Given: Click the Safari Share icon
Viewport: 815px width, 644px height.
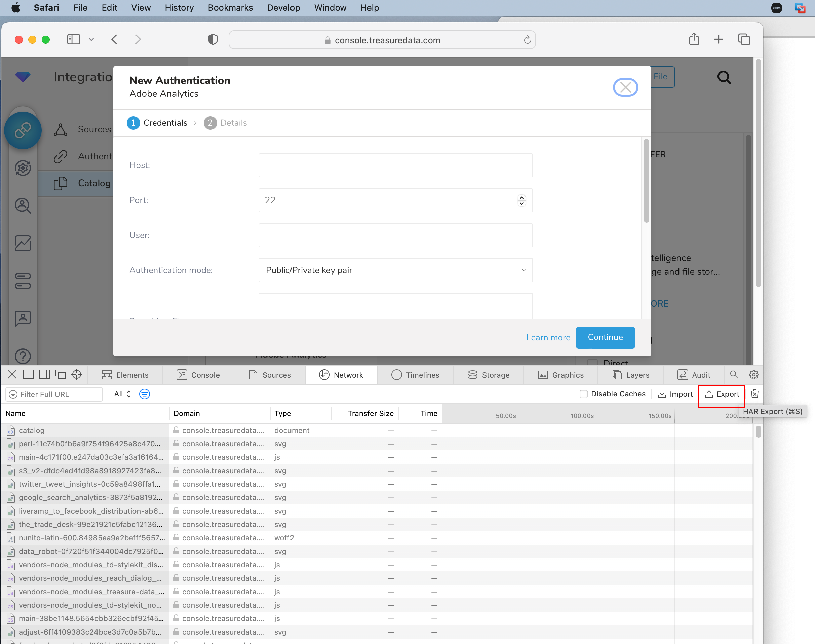Looking at the screenshot, I should pos(694,39).
